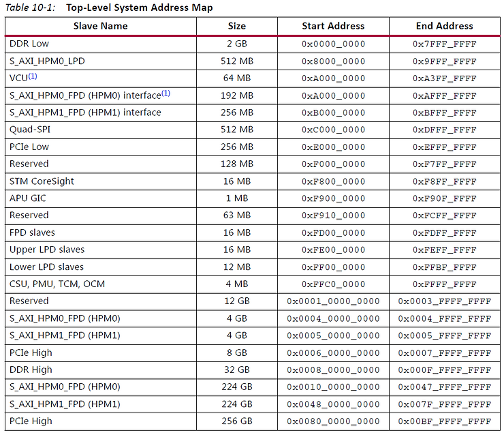
Task: Select '512 MB' size in Quad-SPI row
Action: (237, 130)
